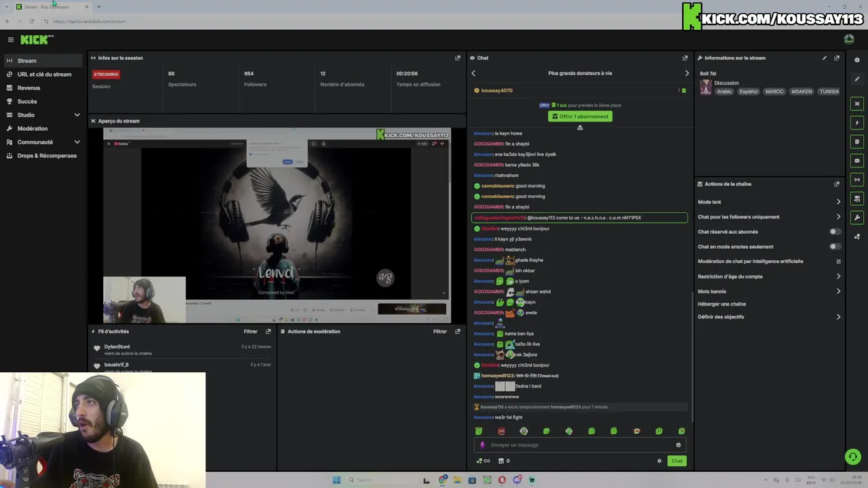Open user avatar menu in header
The width and height of the screenshot is (868, 488).
pos(849,40)
